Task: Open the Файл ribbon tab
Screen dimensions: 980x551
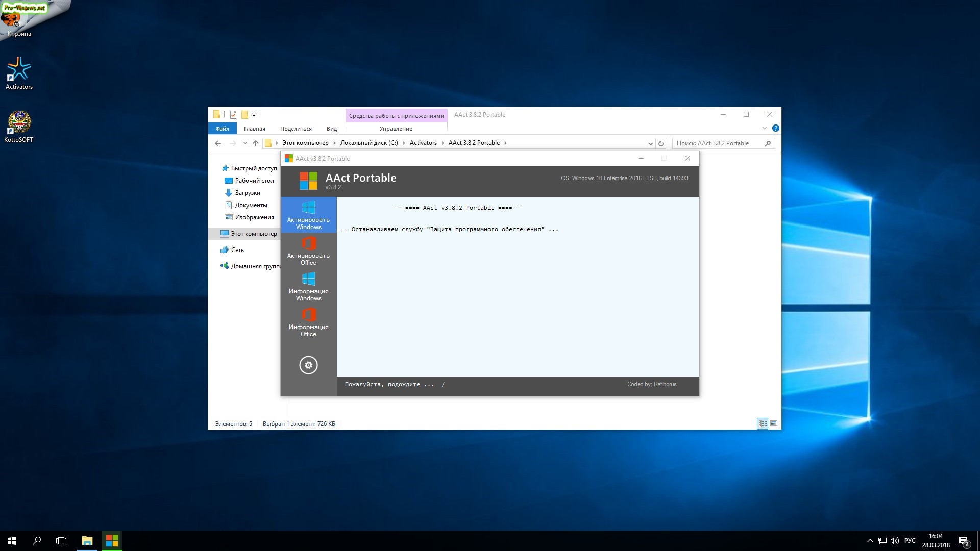Action: pos(222,129)
